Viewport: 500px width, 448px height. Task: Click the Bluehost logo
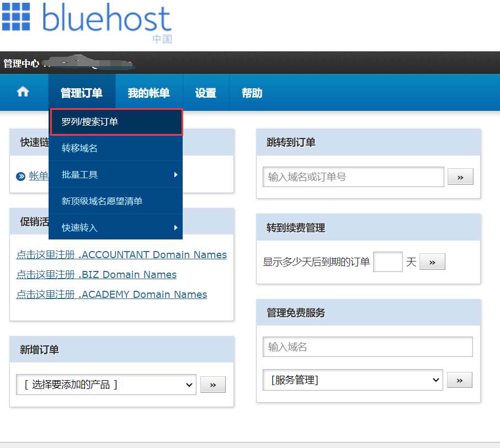(x=87, y=21)
